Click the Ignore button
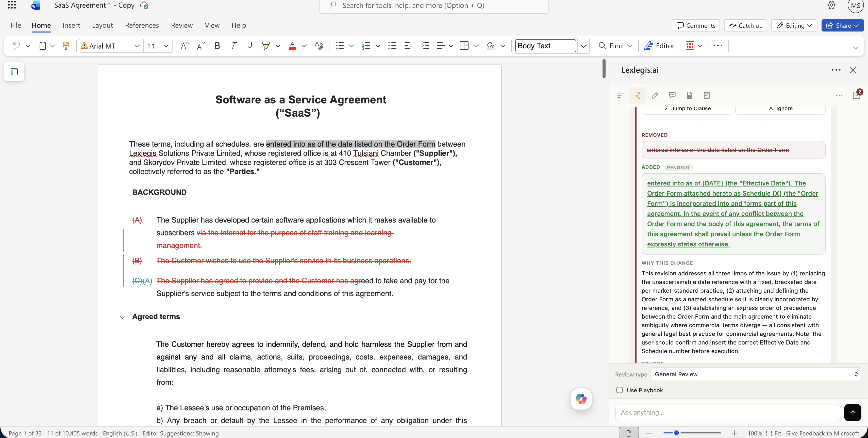 [780, 108]
